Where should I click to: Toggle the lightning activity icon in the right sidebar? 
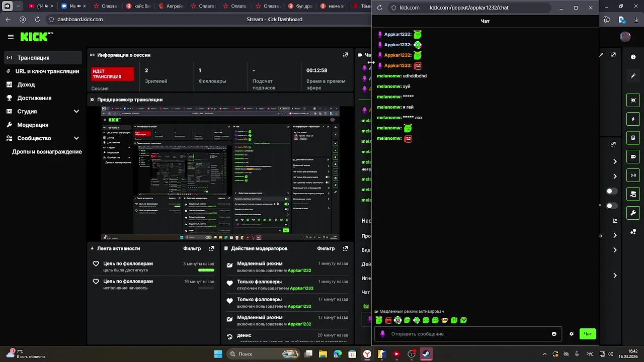[633, 119]
